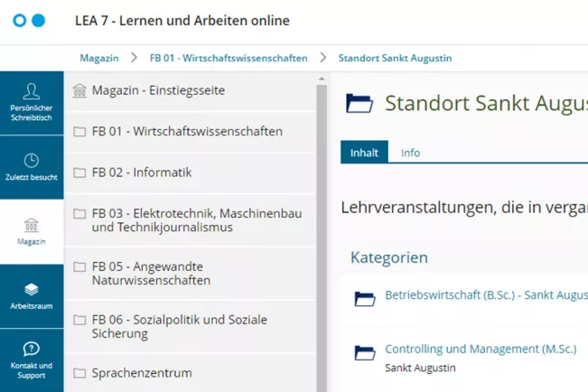This screenshot has height=392, width=588.
Task: Open Controlling und Management (M.Sc.) link
Action: pyautogui.click(x=480, y=349)
